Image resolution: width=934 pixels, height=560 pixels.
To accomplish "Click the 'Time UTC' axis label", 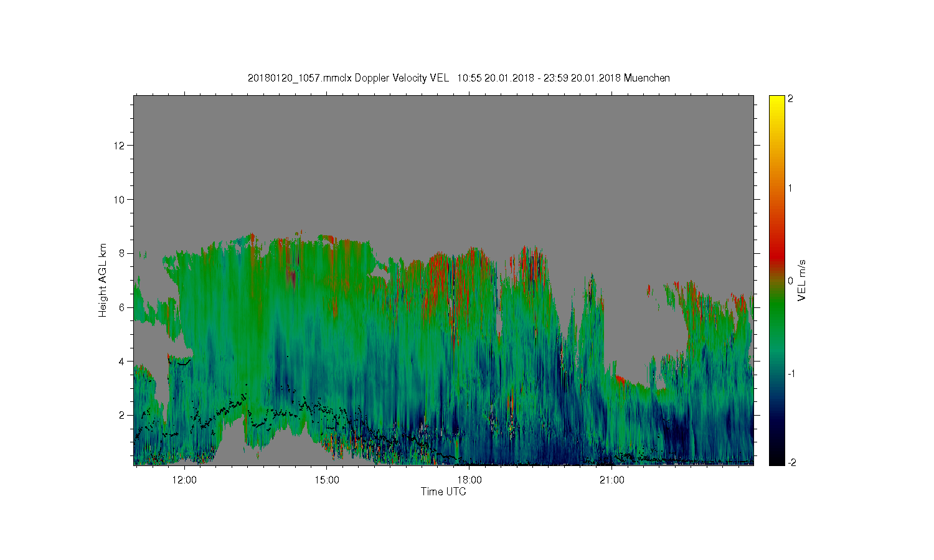I will pyautogui.click(x=443, y=492).
